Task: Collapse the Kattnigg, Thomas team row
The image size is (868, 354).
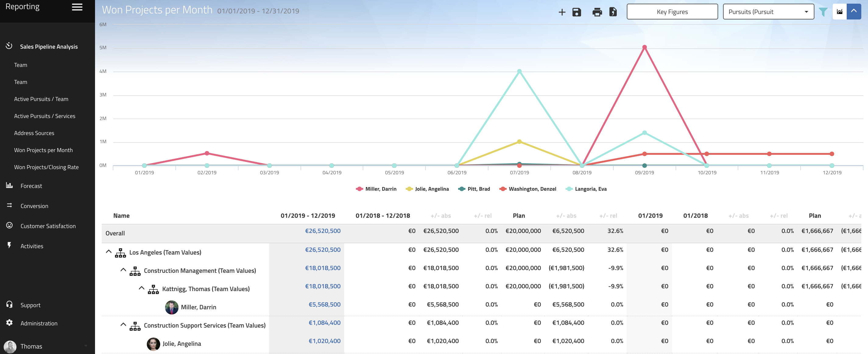Action: point(142,288)
